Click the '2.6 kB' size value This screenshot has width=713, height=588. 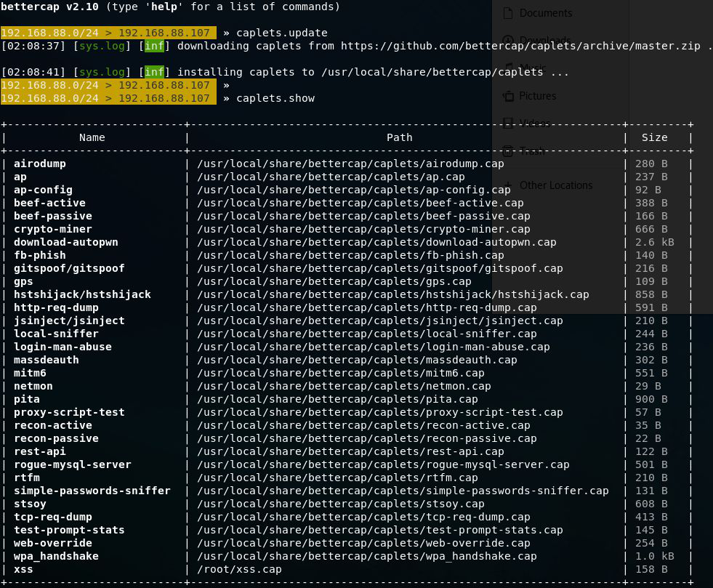coord(655,242)
